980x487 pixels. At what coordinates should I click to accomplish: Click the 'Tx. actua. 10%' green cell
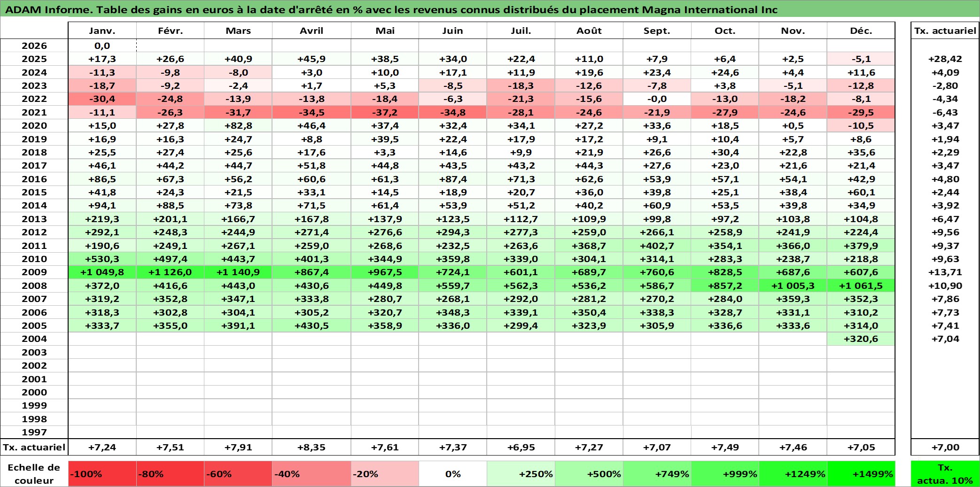945,474
